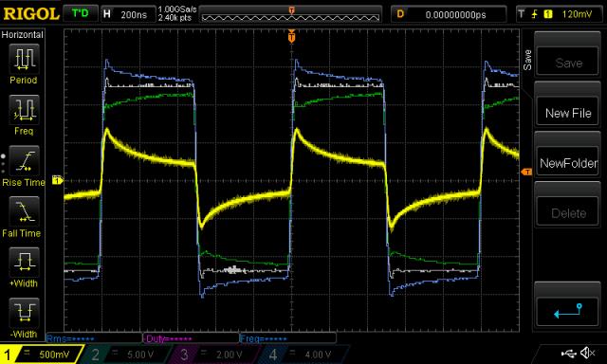Click the return arrow back icon

[x=568, y=311]
